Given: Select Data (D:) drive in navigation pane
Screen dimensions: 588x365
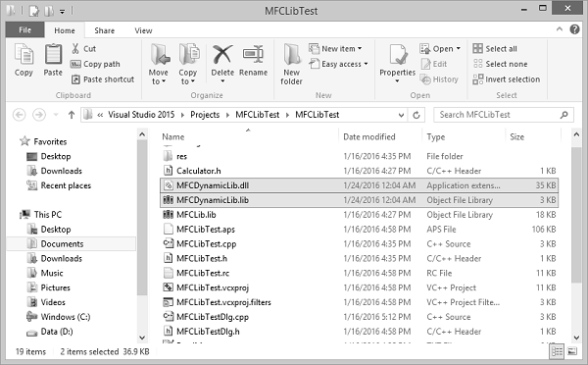Looking at the screenshot, I should click(50, 332).
